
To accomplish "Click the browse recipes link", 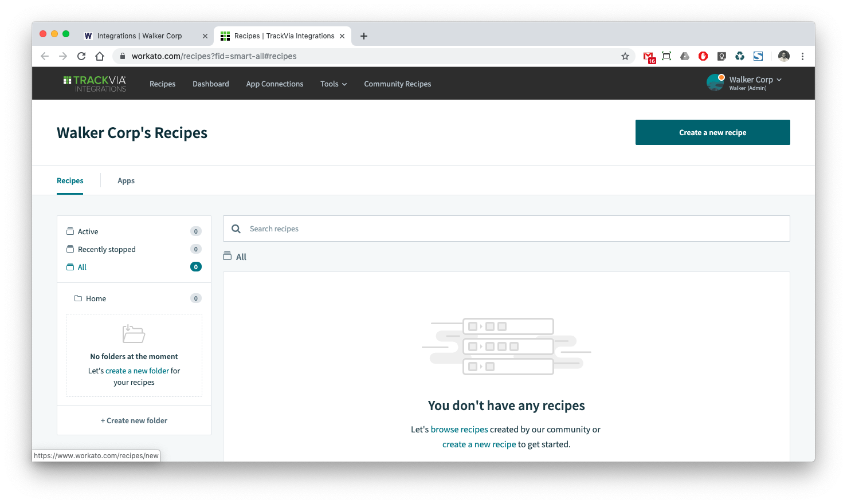I will pos(460,430).
